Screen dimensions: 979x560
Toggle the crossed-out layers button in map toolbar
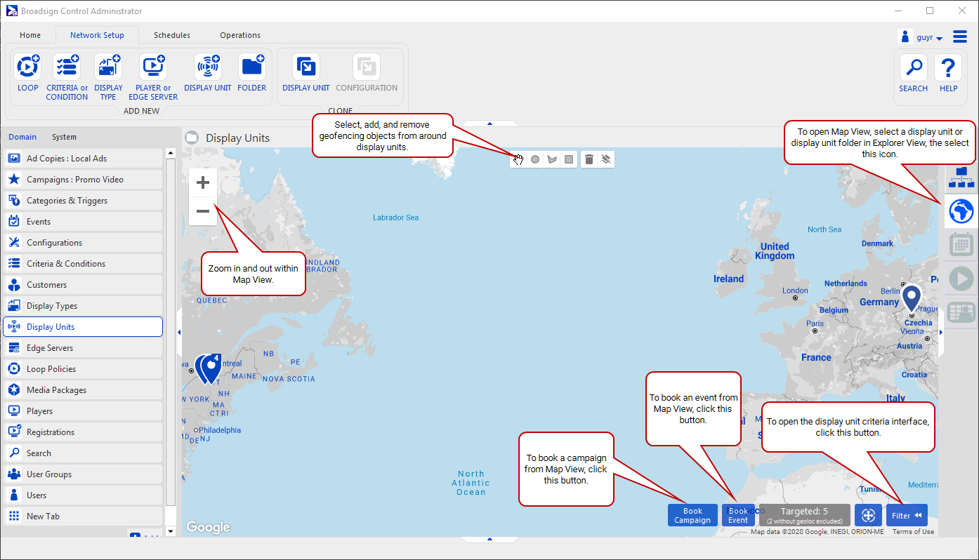[606, 160]
